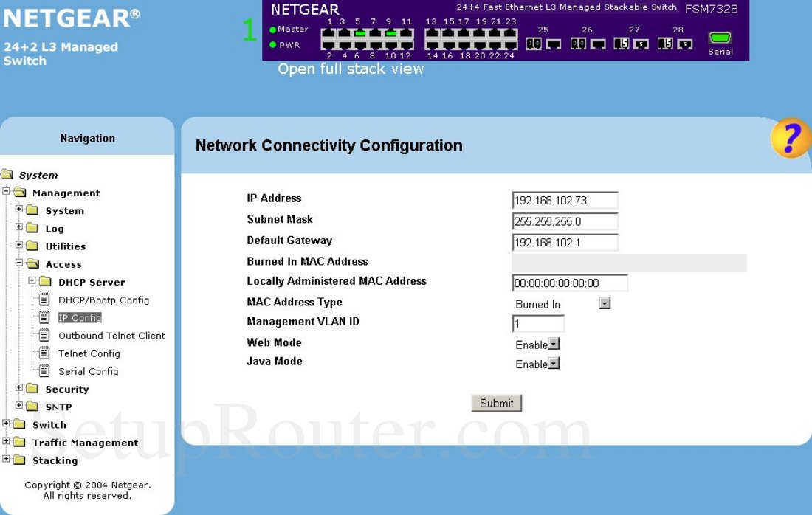The image size is (812, 515).
Task: Open Outbound Telnet Client page
Action: pos(111,336)
